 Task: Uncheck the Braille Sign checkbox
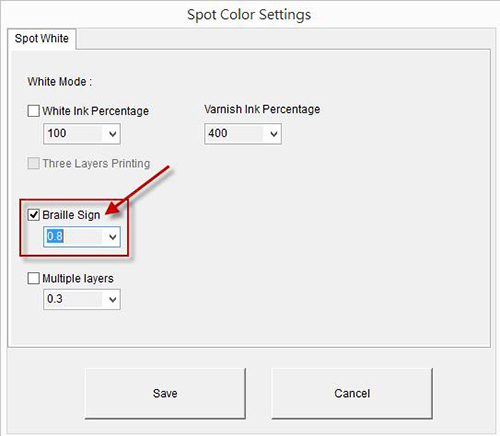[x=33, y=215]
